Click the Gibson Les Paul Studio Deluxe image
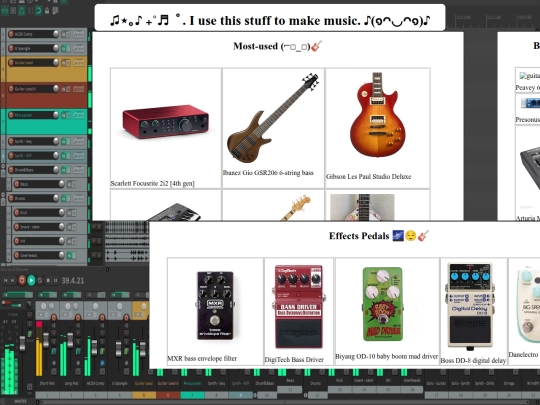Viewport: 540px width, 405px height. pos(378,115)
